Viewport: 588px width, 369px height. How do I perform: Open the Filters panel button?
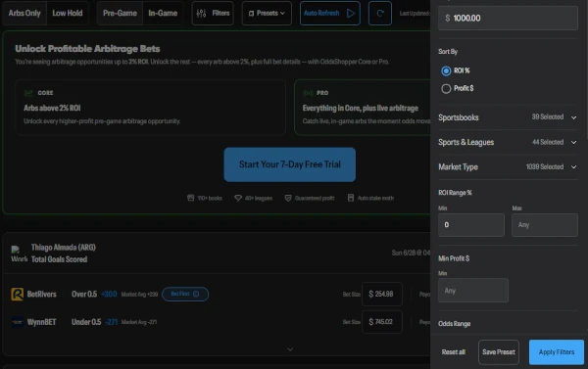[213, 14]
